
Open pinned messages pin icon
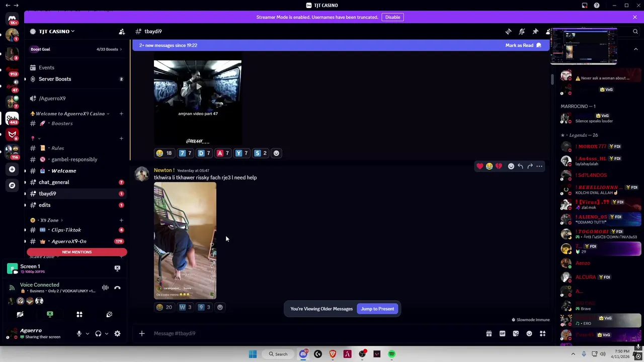[535, 31]
